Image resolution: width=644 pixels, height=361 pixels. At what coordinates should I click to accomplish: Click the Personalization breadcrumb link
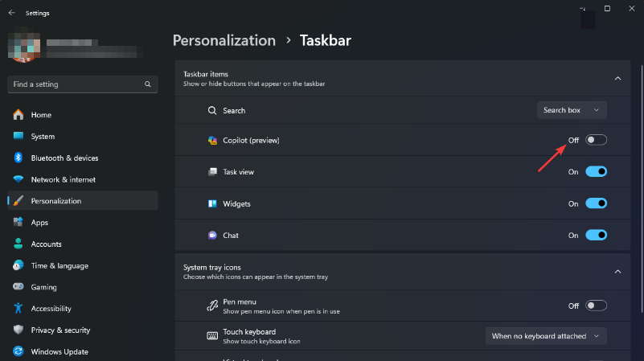click(x=224, y=40)
